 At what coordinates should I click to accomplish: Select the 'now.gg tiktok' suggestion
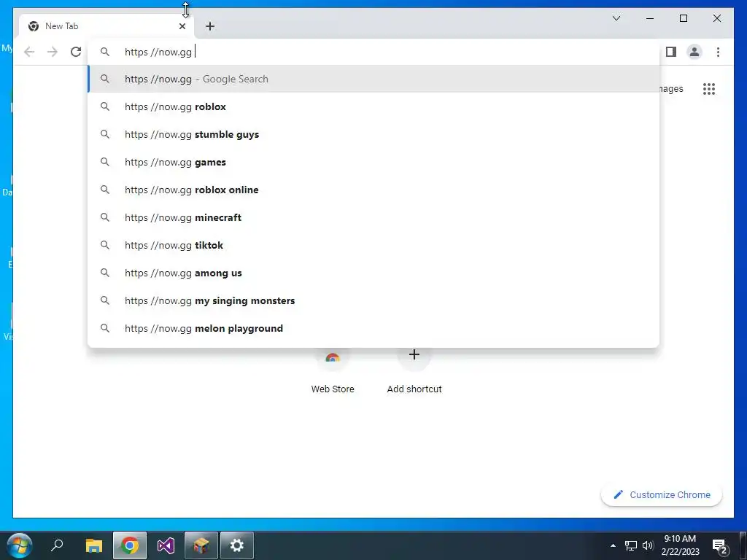pyautogui.click(x=374, y=245)
